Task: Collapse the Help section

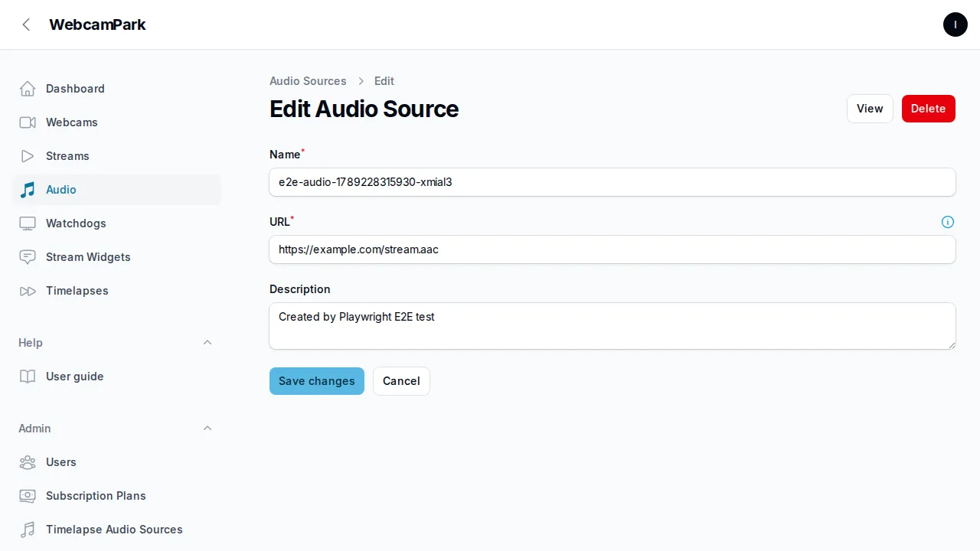Action: [207, 343]
